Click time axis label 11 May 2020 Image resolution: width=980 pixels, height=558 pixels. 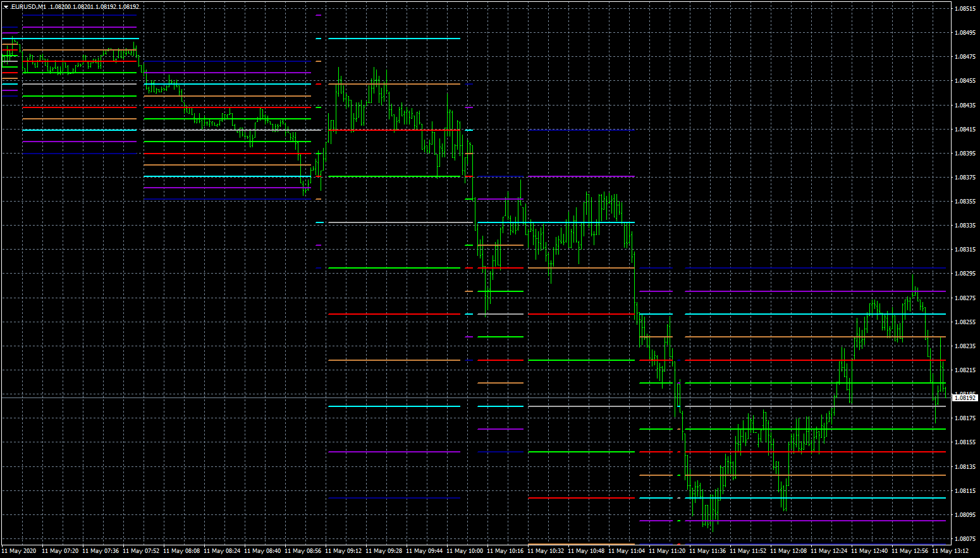click(x=19, y=551)
